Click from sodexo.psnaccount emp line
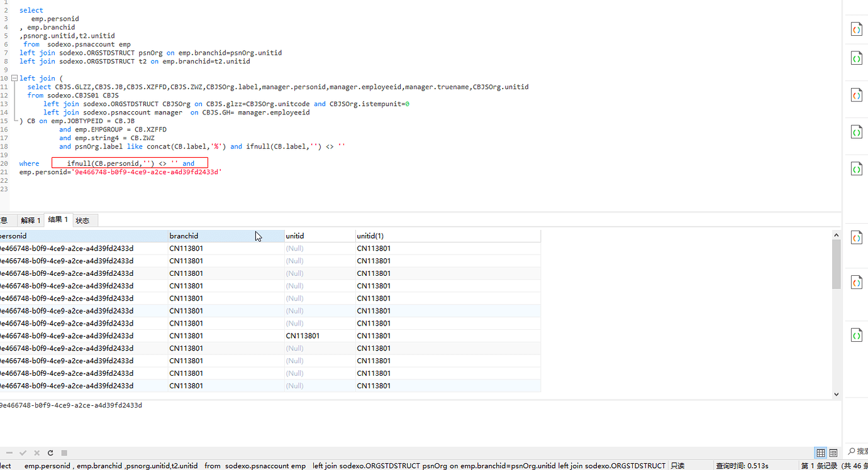868x470 pixels. click(77, 44)
